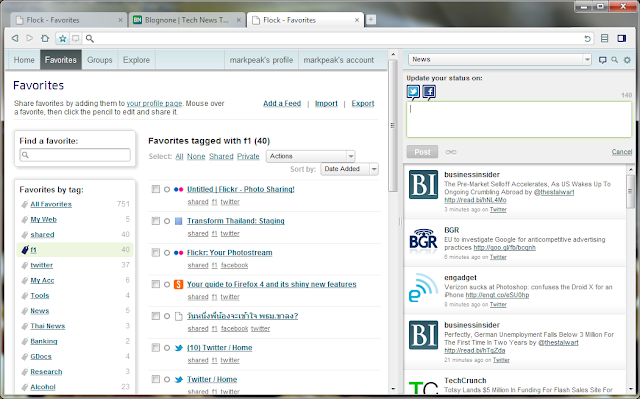Image resolution: width=640 pixels, height=399 pixels.
Task: Switch to the Blognone Tech News tab
Action: coord(187,20)
